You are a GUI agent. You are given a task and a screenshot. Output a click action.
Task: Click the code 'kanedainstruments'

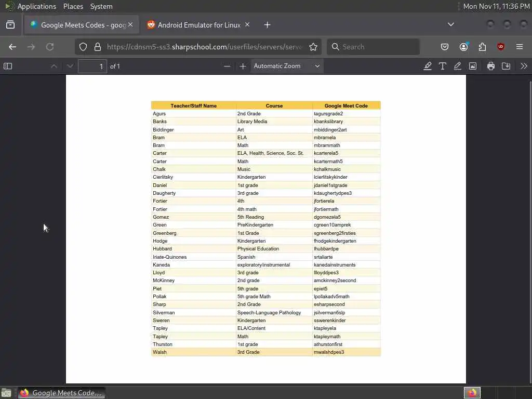pyautogui.click(x=335, y=264)
